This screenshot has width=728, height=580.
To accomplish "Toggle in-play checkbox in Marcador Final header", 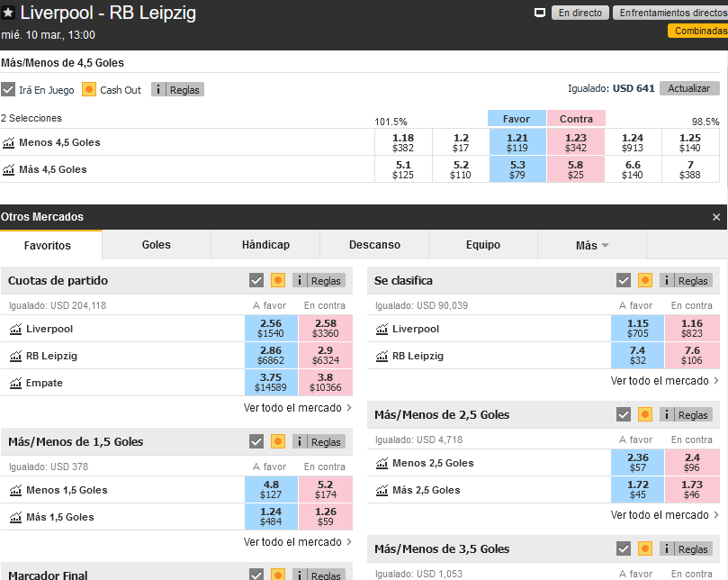I will pos(256,575).
